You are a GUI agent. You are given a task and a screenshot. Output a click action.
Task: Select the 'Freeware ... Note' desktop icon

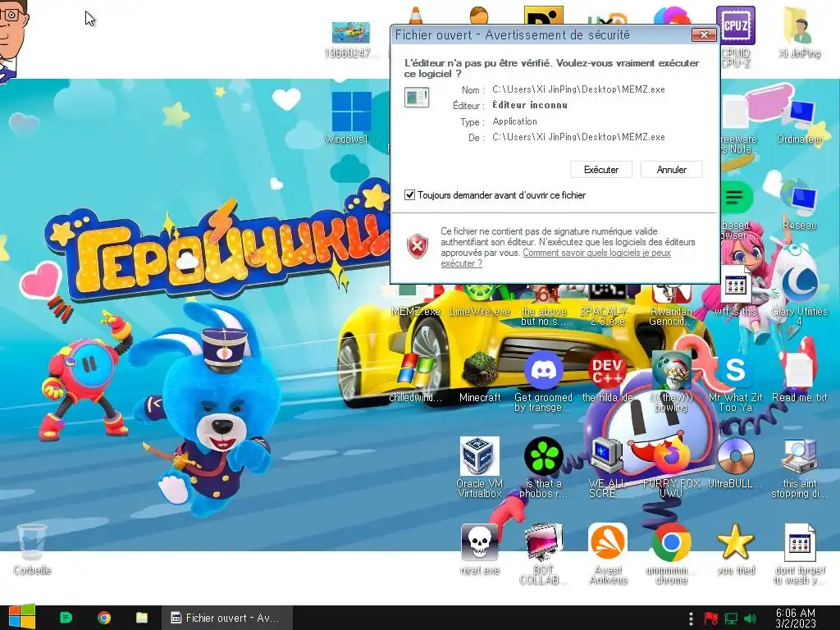point(738,123)
